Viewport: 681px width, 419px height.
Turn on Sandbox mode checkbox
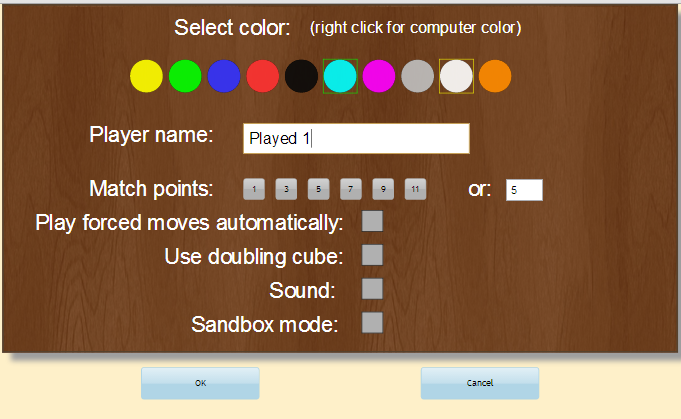(x=372, y=322)
